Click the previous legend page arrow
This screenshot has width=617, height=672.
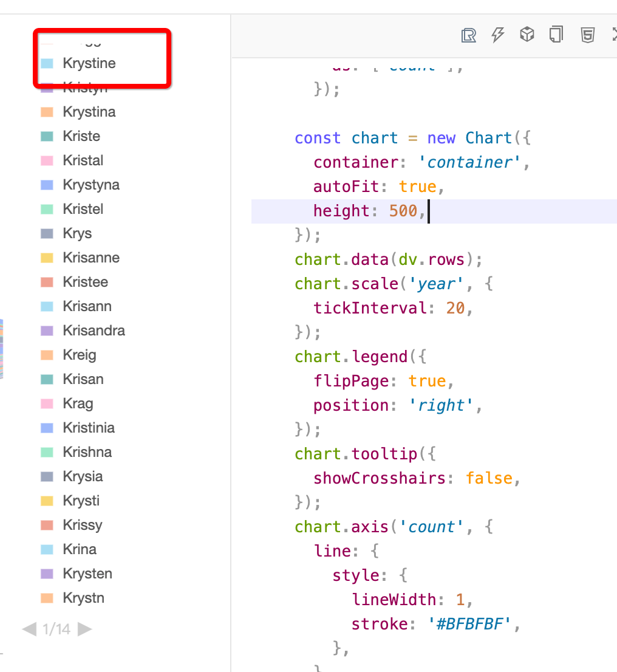pyautogui.click(x=29, y=629)
